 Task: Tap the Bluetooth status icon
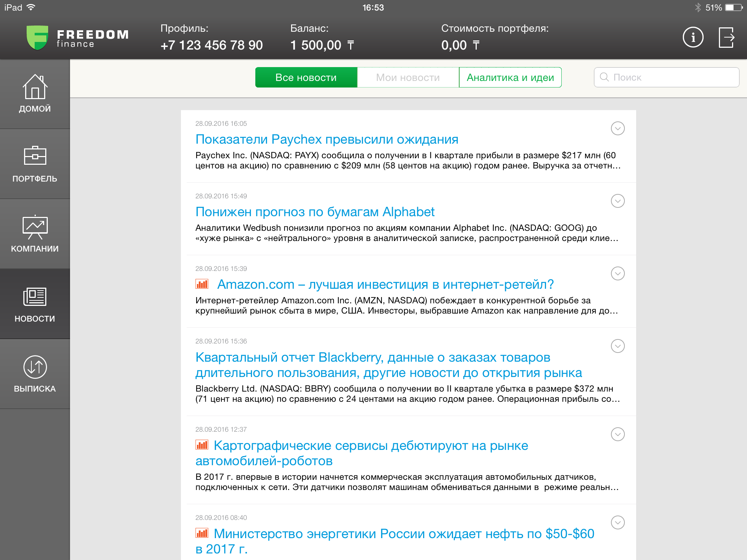[698, 7]
